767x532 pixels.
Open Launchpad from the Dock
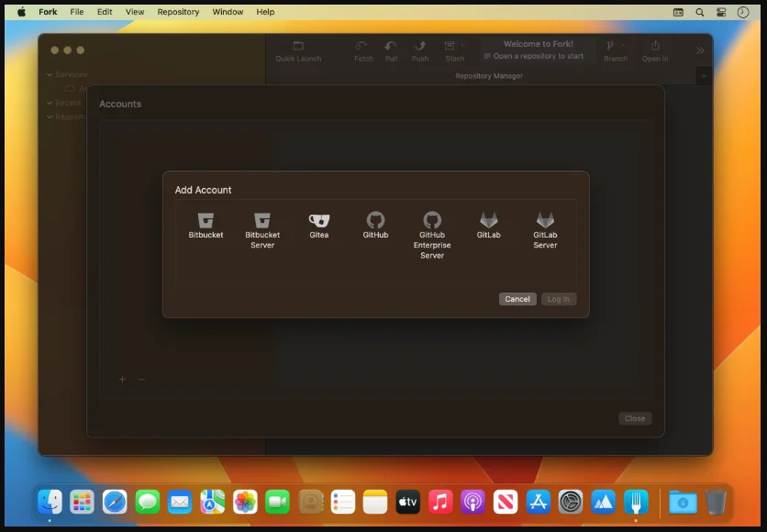click(x=82, y=502)
